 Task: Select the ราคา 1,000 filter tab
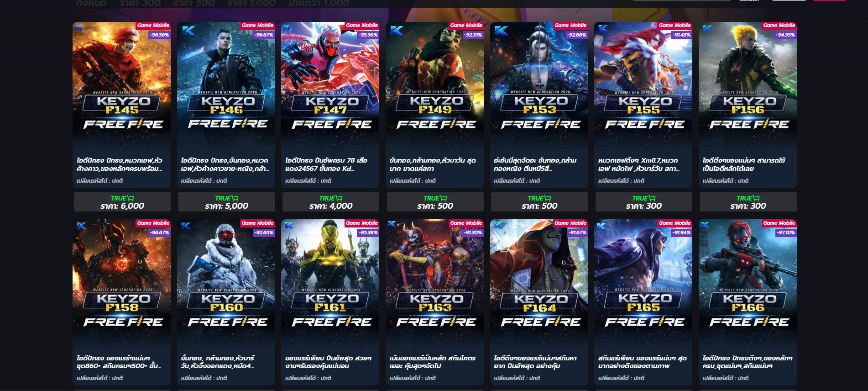pyautogui.click(x=251, y=3)
